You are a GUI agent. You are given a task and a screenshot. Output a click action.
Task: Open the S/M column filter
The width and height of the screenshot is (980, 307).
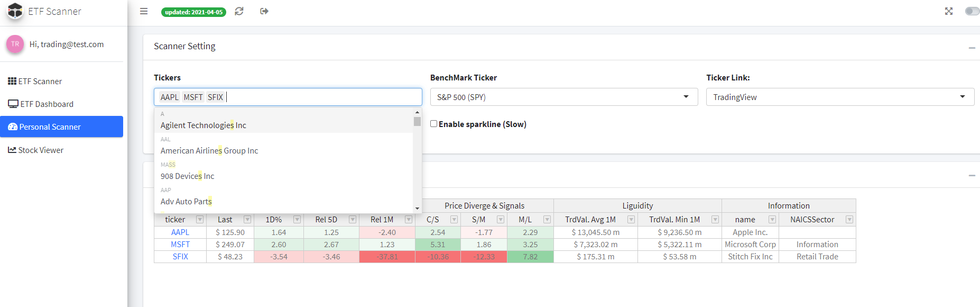tap(501, 219)
